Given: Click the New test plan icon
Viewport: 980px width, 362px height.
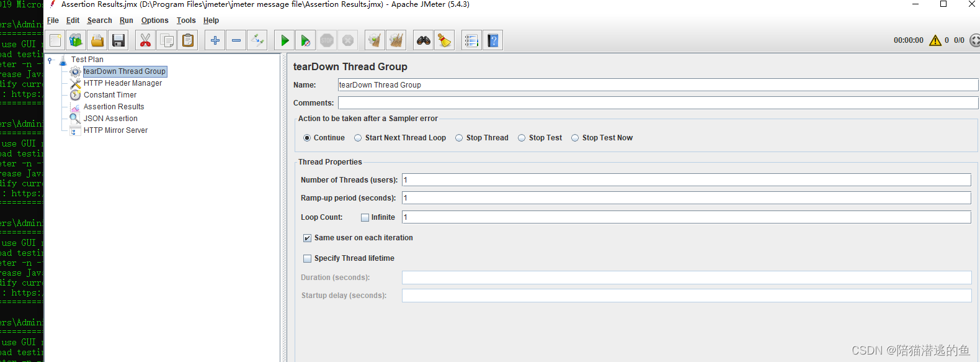Looking at the screenshot, I should coord(55,40).
